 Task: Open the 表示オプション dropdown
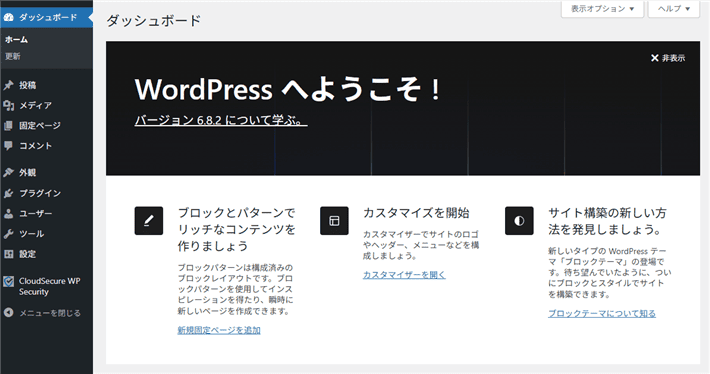coord(602,9)
